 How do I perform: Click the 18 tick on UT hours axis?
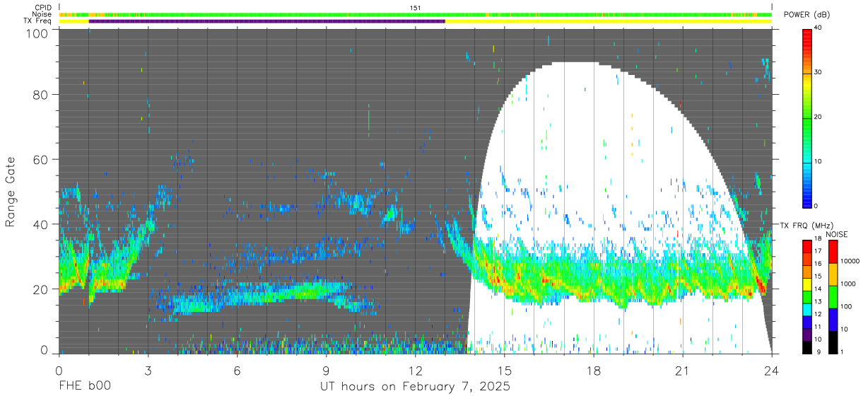[x=594, y=371]
